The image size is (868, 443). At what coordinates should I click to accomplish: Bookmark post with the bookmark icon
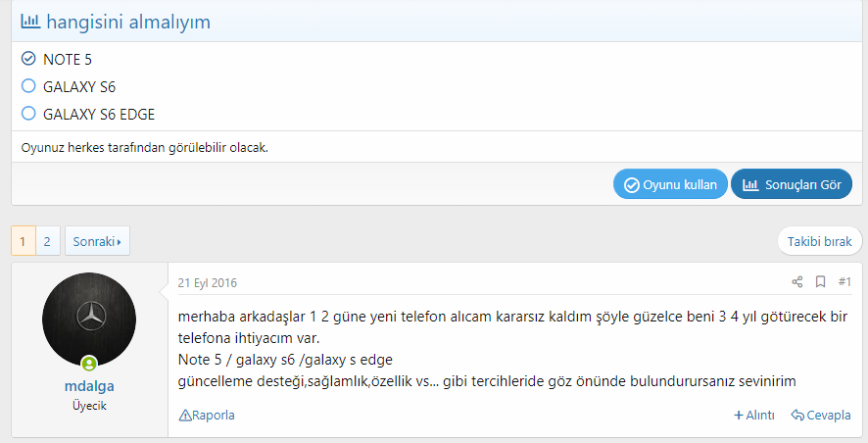point(820,282)
